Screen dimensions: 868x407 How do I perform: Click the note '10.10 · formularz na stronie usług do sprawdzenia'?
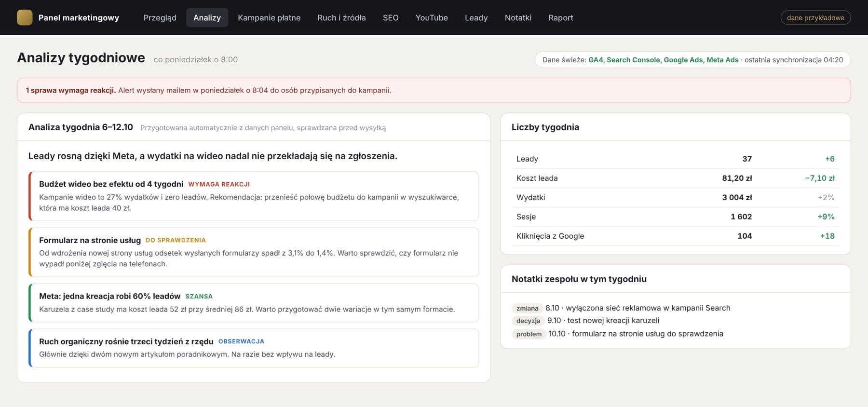point(636,334)
